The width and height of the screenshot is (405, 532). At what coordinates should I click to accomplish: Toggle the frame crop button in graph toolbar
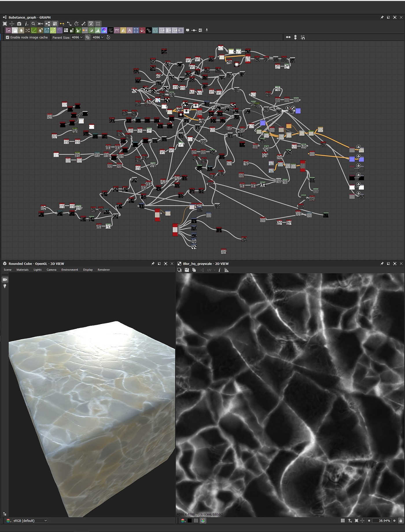click(98, 24)
